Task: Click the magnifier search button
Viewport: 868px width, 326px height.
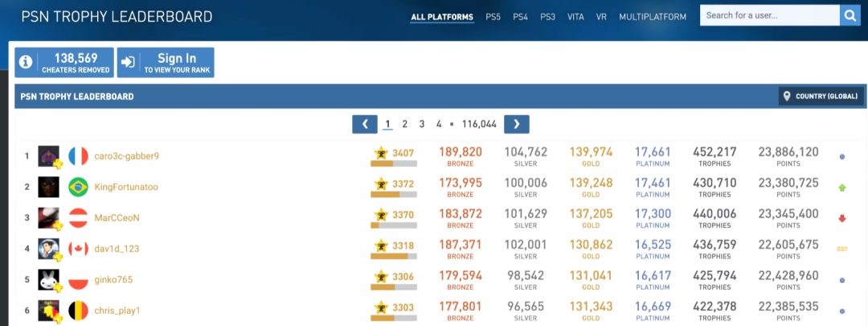Action: pos(850,15)
